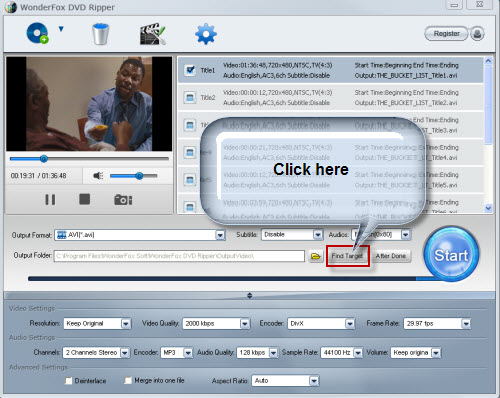Enable the Deinterlace checkbox
The width and height of the screenshot is (500, 398).
point(68,381)
